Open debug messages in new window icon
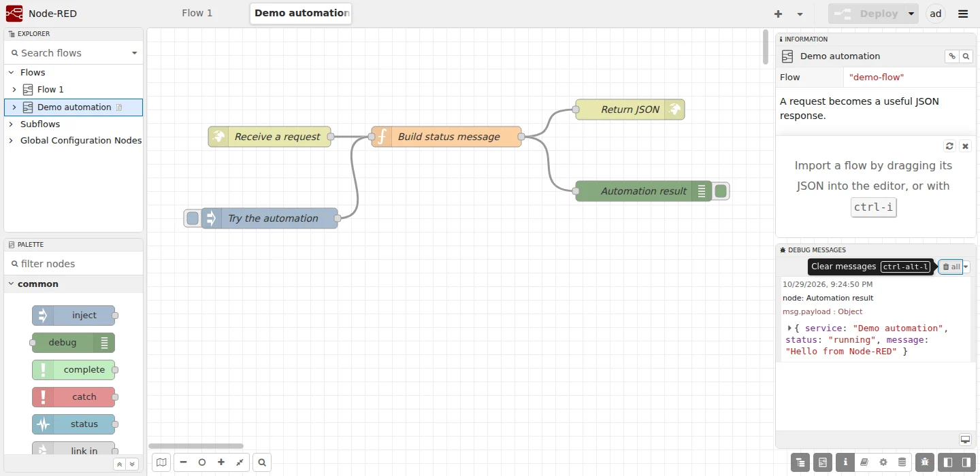980x476 pixels. (965, 439)
